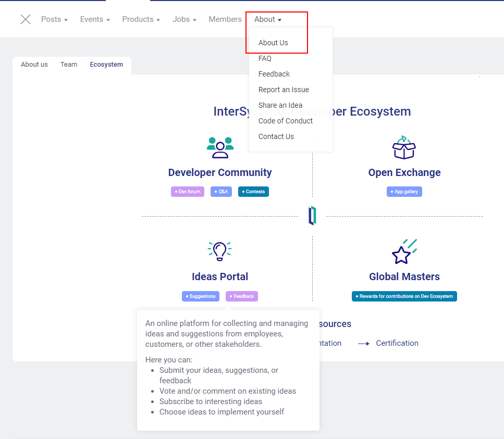Click the arrow icon beside Certification
This screenshot has height=439, width=504.
click(x=363, y=343)
